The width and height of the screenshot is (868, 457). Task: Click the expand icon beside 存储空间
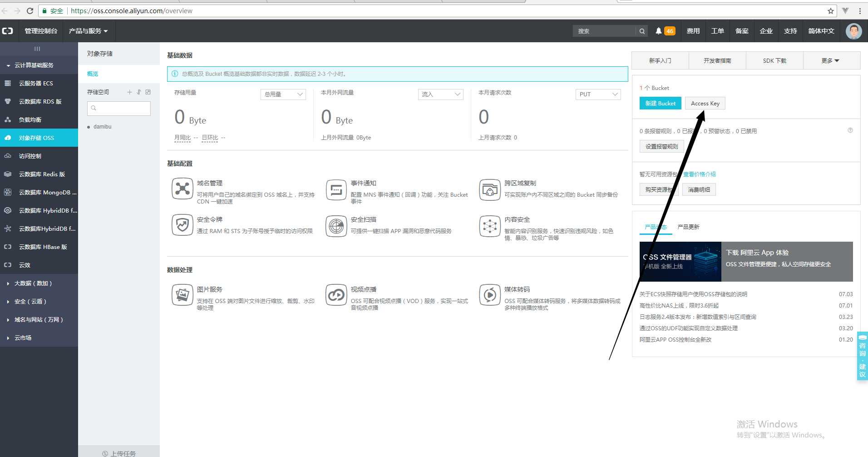click(148, 92)
